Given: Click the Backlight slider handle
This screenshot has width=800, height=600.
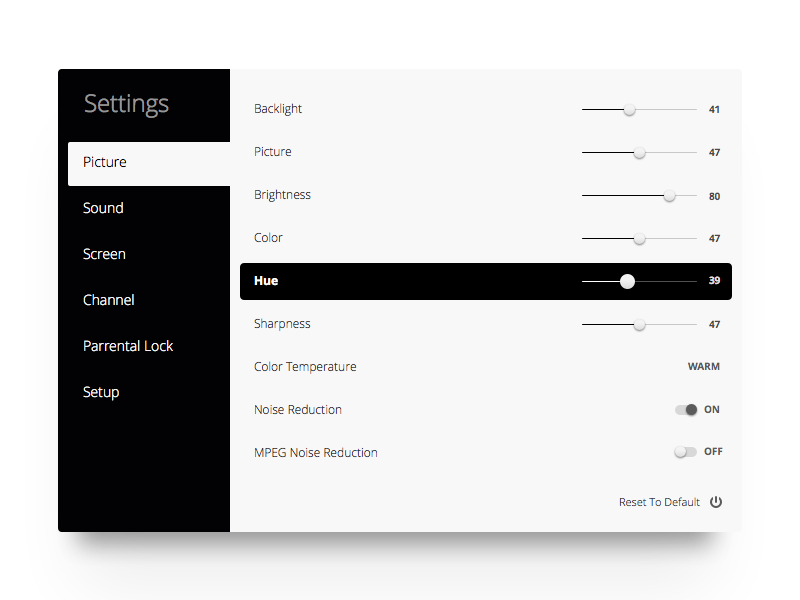Looking at the screenshot, I should click(630, 110).
